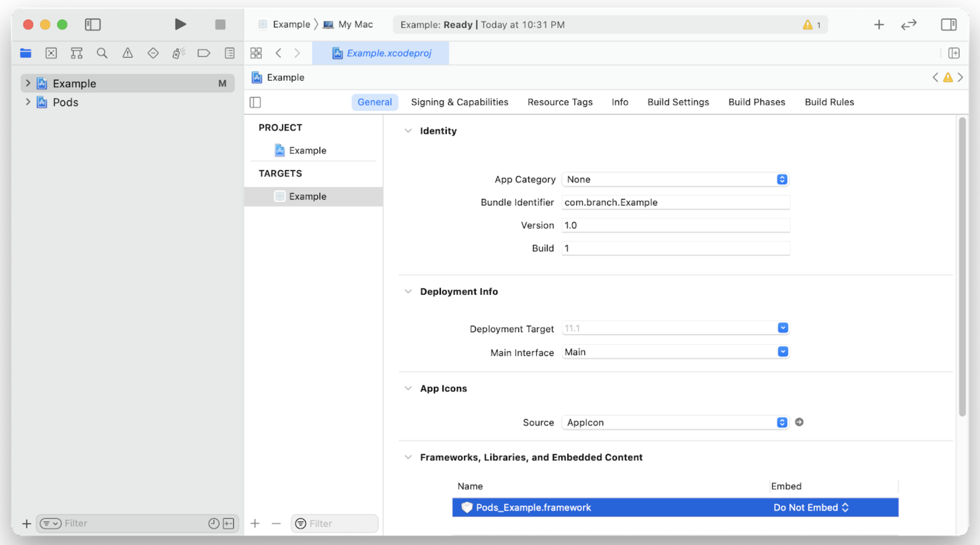Remove the selected target with minus
The width and height of the screenshot is (980, 545).
(276, 523)
